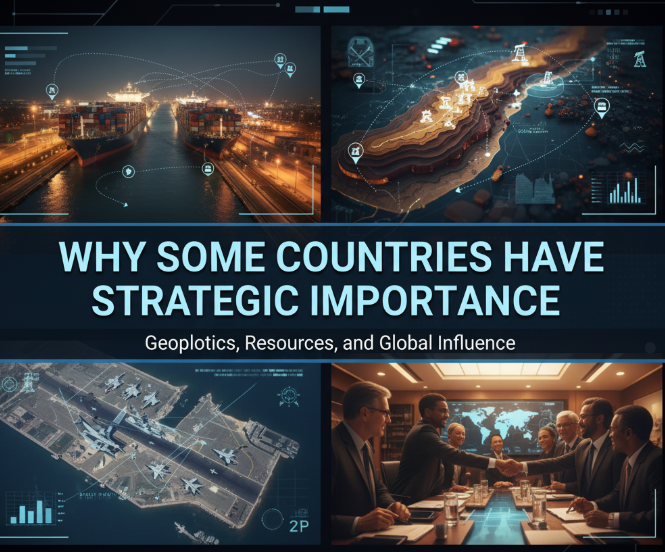Click the bar chart icon in resource map corner
665x552 pixels.
coord(624,189)
